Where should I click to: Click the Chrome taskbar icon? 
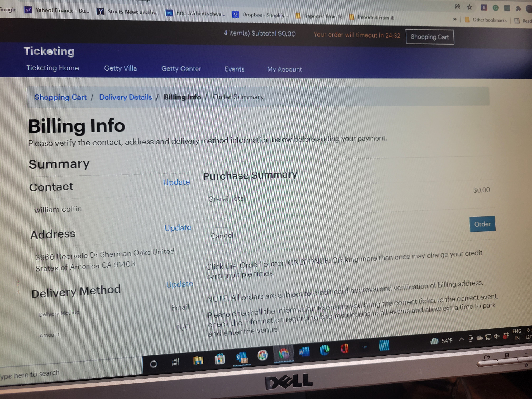[284, 354]
